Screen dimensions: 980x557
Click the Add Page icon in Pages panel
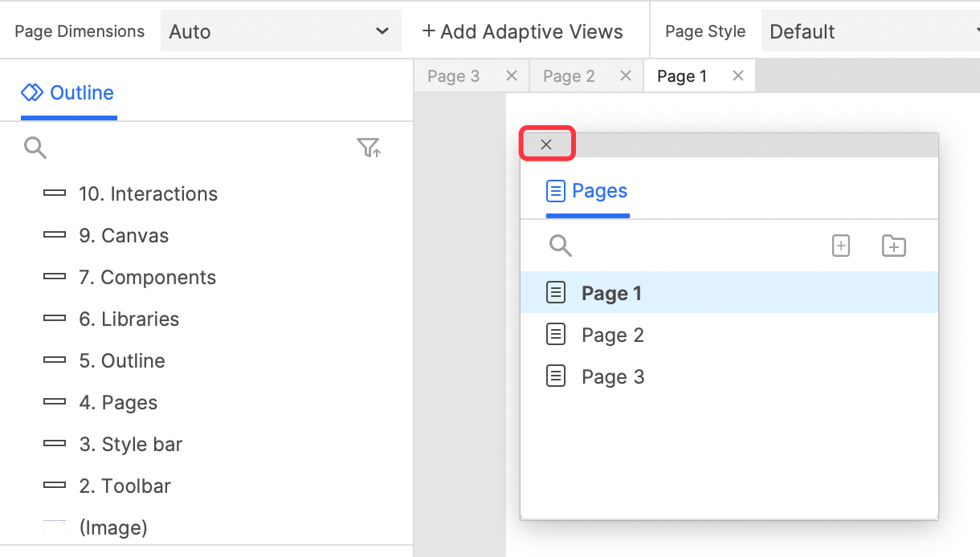840,246
